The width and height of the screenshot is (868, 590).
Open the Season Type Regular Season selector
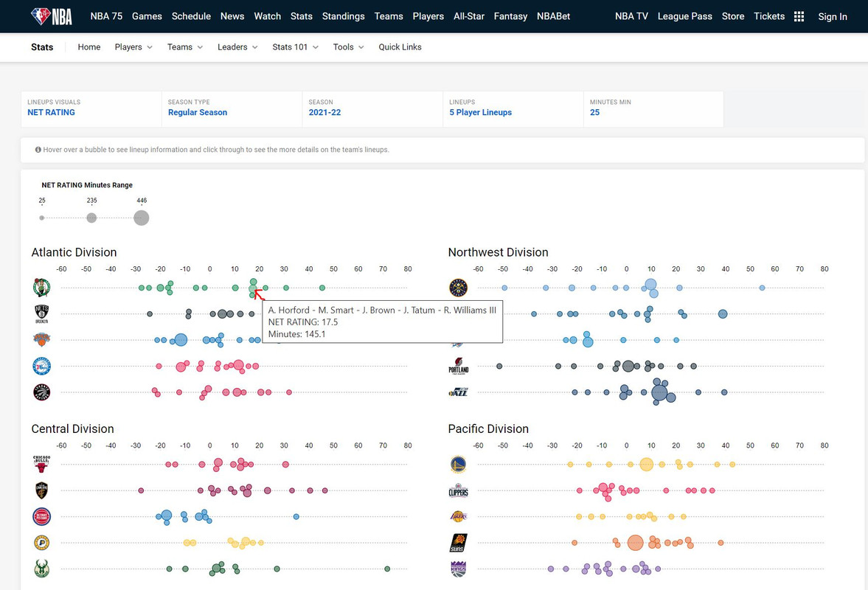point(232,109)
